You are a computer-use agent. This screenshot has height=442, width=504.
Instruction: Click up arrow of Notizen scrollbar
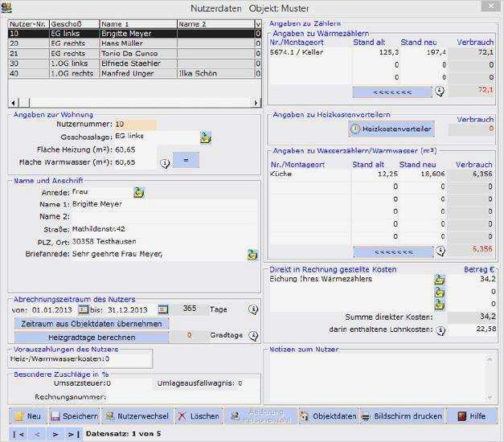[x=490, y=359]
